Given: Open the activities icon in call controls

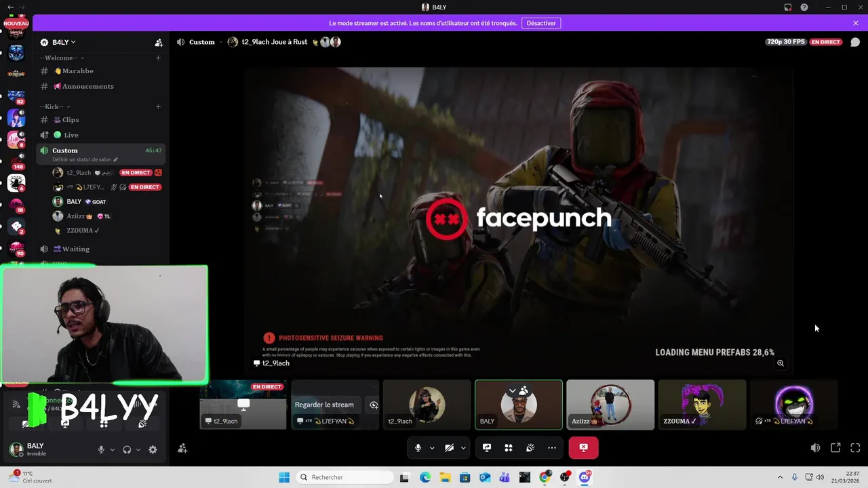Looking at the screenshot, I should tap(509, 447).
